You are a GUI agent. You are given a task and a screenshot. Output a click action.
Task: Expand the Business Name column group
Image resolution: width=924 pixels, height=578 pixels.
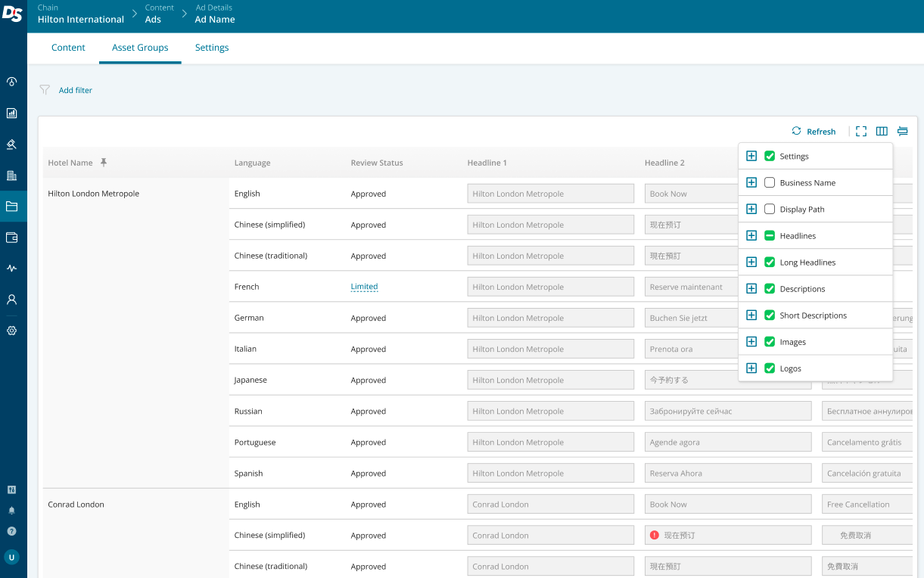(751, 182)
